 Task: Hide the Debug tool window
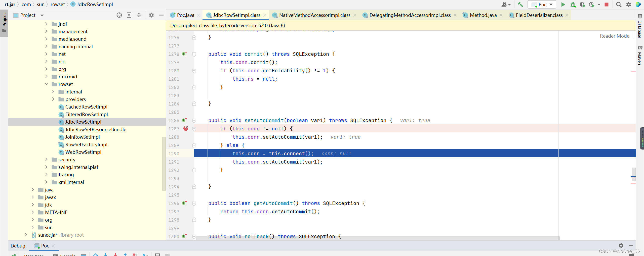tap(631, 245)
